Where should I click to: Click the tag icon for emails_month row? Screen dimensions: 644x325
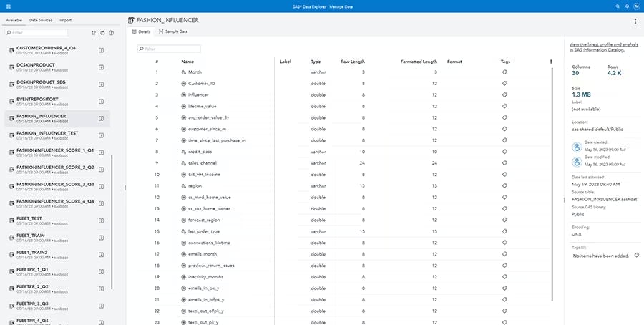[x=504, y=254]
